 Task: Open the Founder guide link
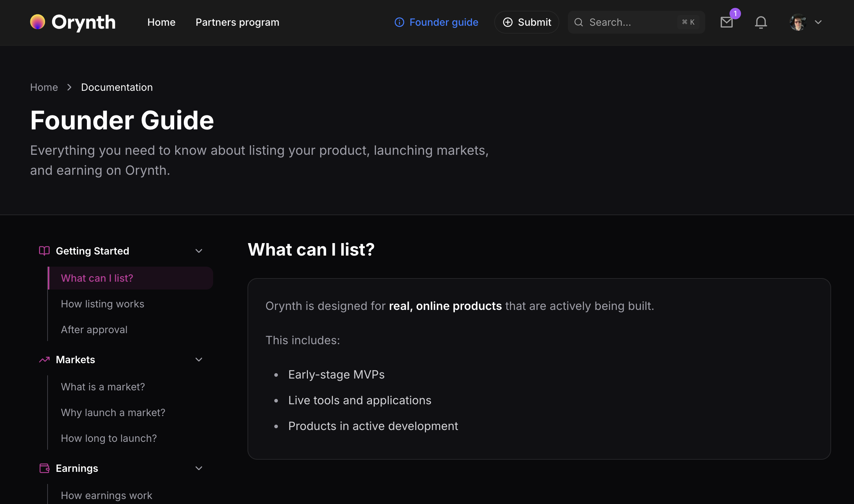pyautogui.click(x=436, y=22)
